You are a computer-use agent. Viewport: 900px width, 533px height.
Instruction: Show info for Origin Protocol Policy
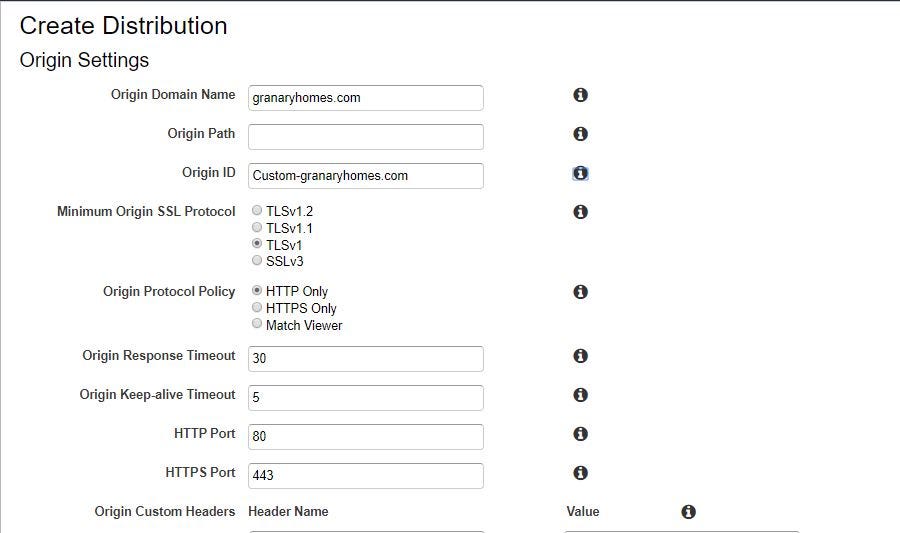[x=580, y=291]
